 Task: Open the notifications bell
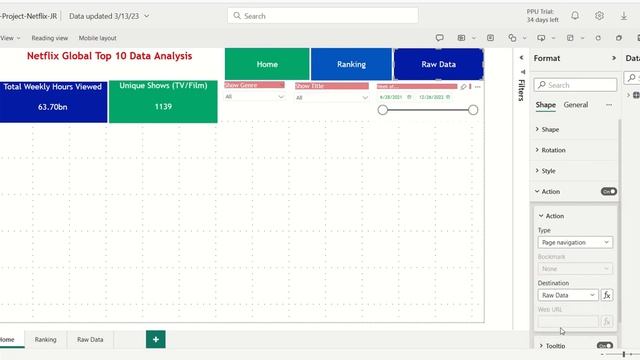(x=575, y=16)
